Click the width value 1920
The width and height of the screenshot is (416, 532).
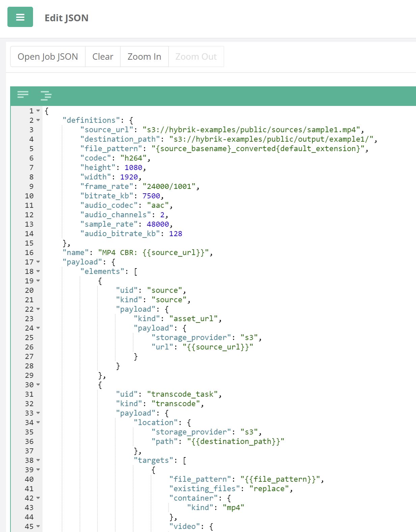(129, 177)
